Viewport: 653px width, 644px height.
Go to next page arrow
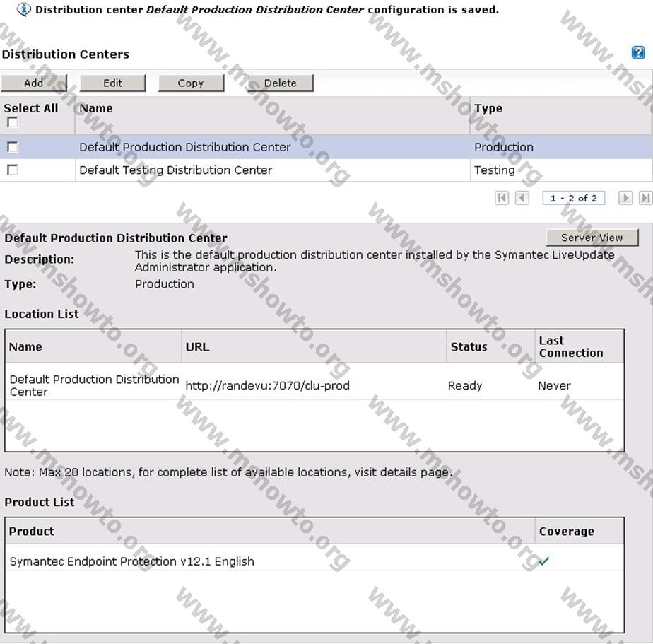pos(625,198)
